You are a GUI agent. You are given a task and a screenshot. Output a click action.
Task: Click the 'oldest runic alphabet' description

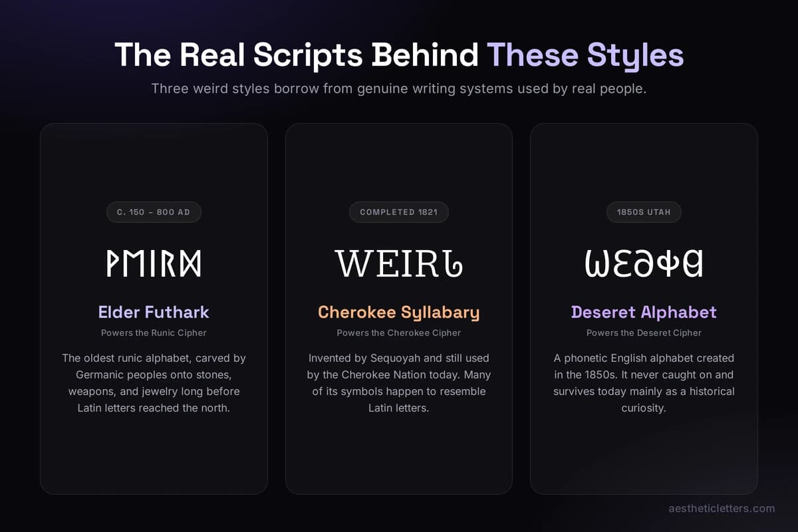click(x=154, y=383)
